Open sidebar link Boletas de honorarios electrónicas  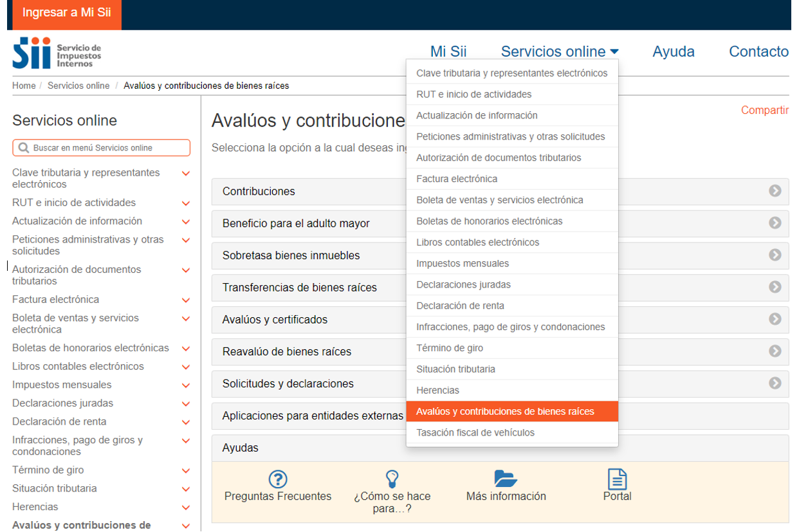[x=91, y=348]
